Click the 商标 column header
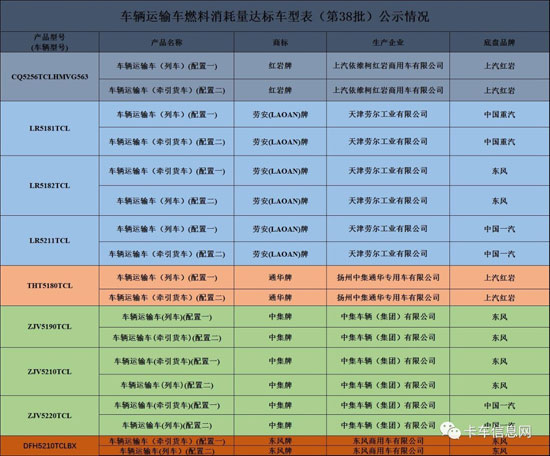The width and height of the screenshot is (550, 456). [280, 42]
